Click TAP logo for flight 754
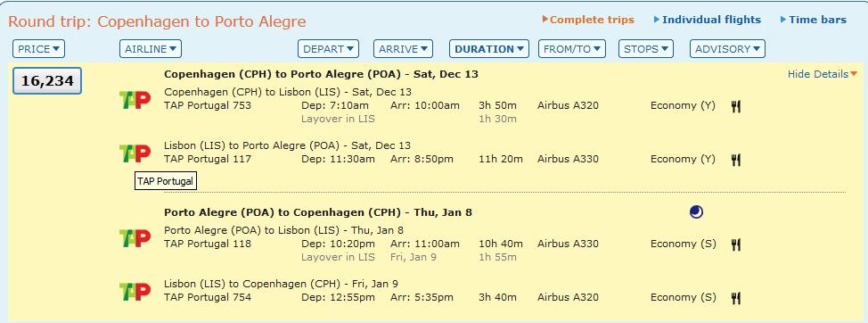Image resolution: width=868 pixels, height=323 pixels. tap(135, 292)
